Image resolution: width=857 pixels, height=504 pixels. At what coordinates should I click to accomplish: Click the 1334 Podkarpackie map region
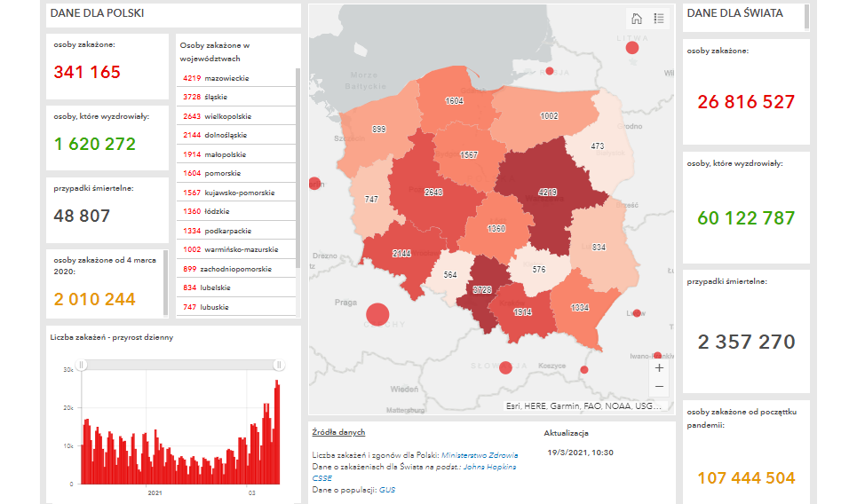pyautogui.click(x=579, y=309)
